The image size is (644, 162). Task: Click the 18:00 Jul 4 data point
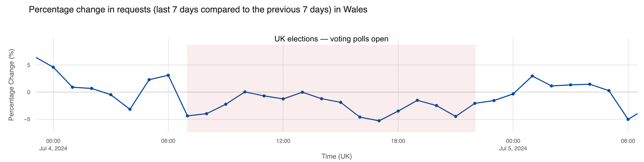coord(398,111)
